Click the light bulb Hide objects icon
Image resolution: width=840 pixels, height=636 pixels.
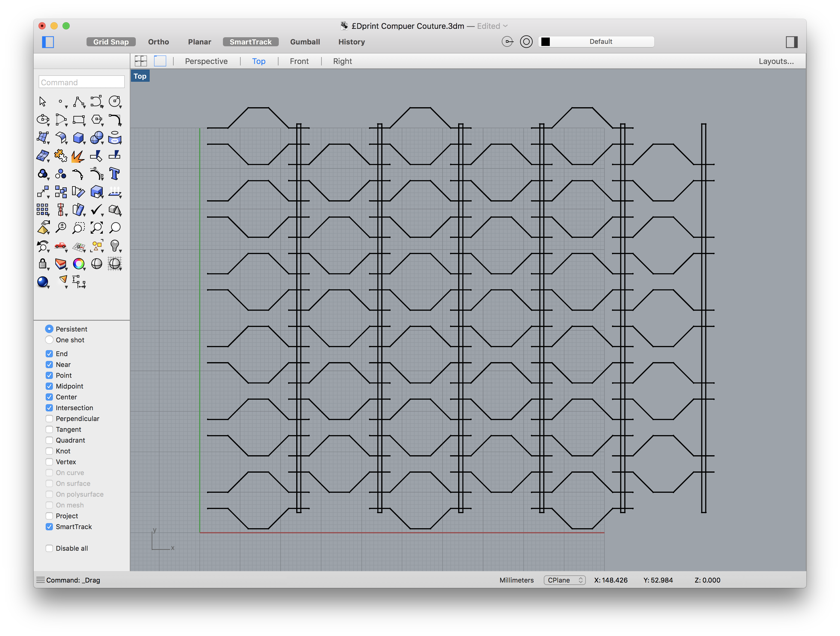tap(114, 246)
